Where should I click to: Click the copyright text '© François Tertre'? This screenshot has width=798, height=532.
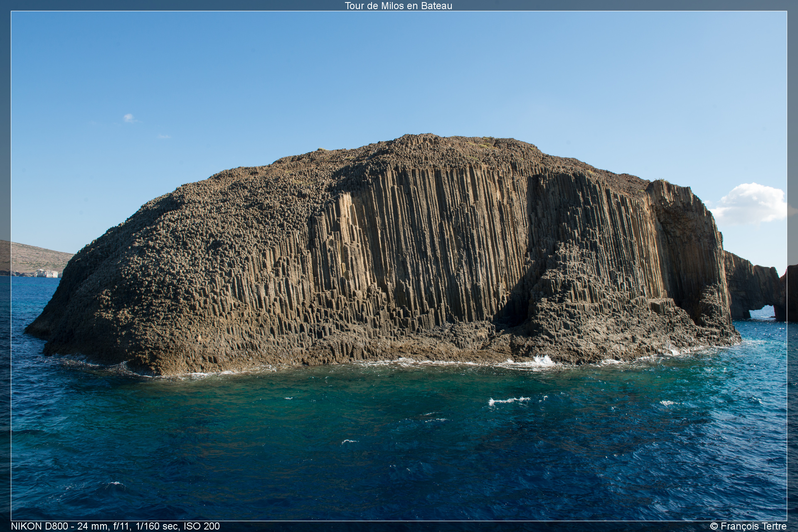coord(748,526)
